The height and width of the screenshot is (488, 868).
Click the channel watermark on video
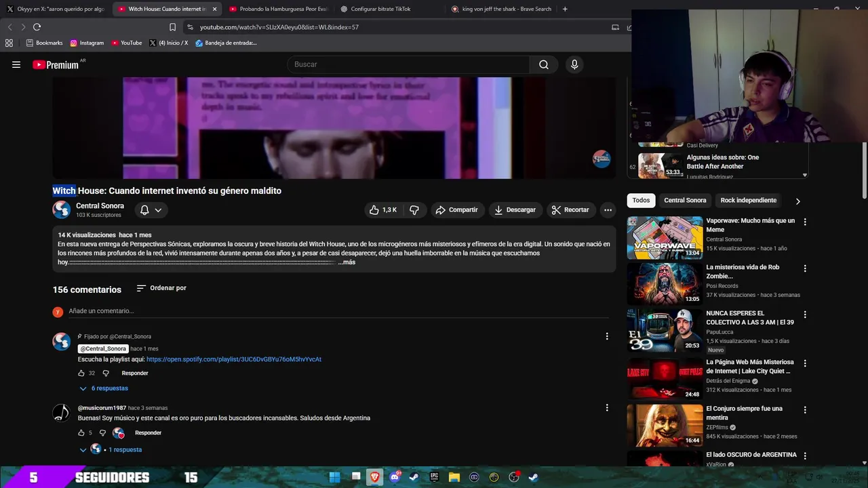(x=601, y=159)
